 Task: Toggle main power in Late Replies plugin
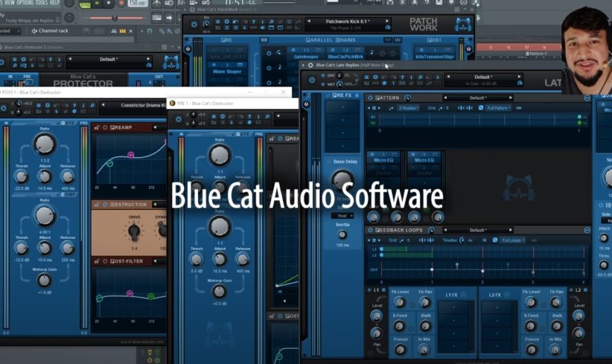pyautogui.click(x=312, y=80)
